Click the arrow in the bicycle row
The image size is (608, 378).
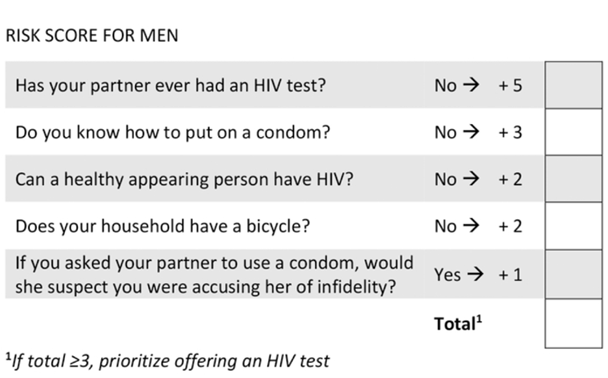(471, 226)
